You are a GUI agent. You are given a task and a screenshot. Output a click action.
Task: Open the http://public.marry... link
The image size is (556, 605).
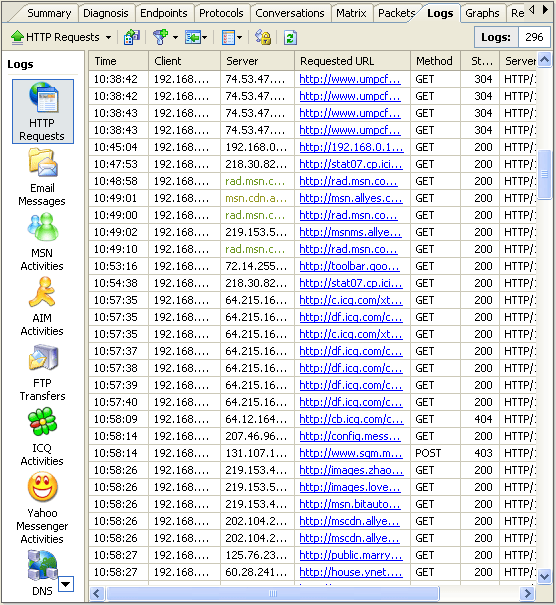click(351, 554)
